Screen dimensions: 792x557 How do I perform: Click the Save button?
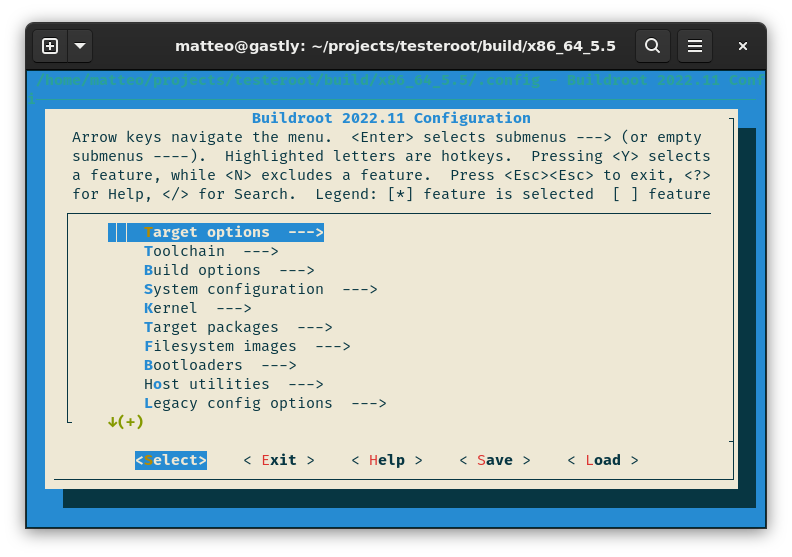pos(495,460)
